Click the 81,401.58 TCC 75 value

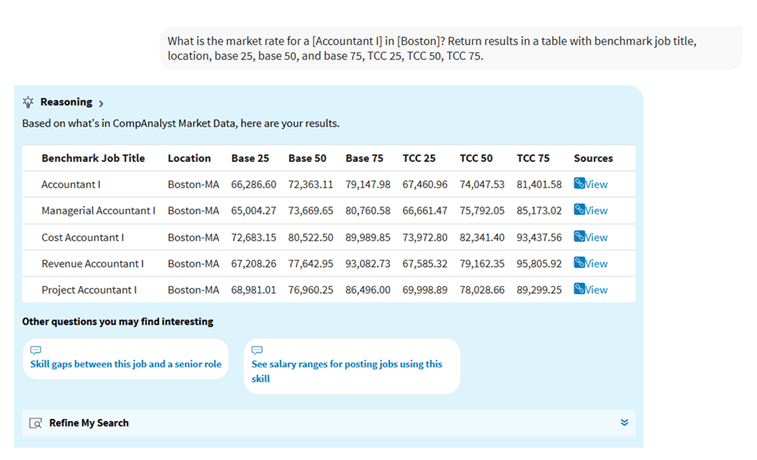539,184
